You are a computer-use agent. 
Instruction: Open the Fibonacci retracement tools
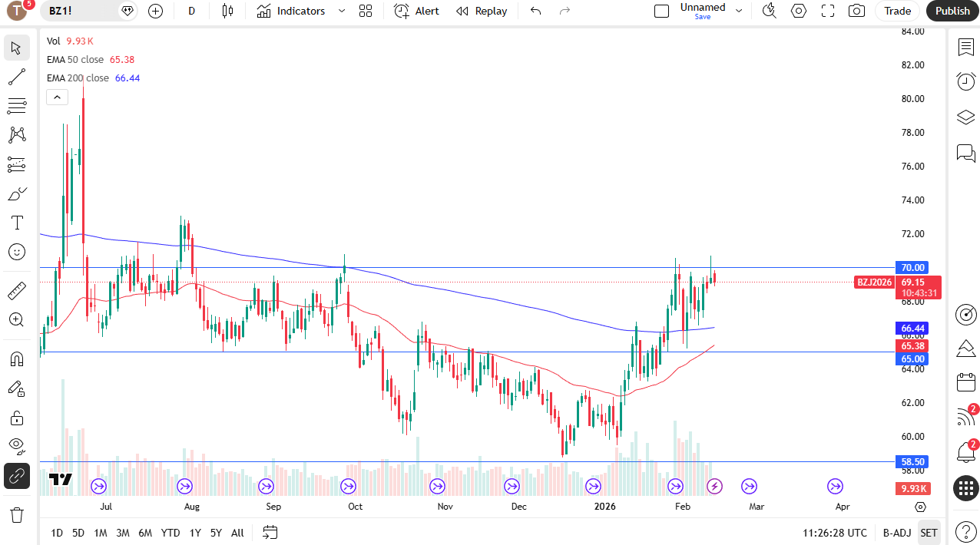(16, 106)
